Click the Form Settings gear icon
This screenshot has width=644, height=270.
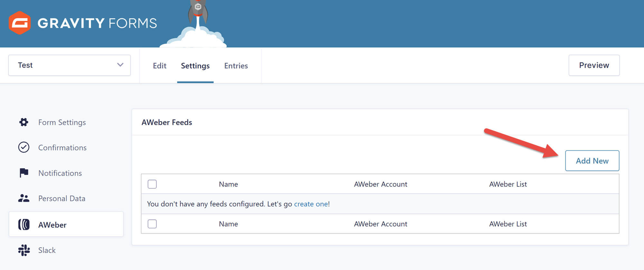[x=24, y=122]
